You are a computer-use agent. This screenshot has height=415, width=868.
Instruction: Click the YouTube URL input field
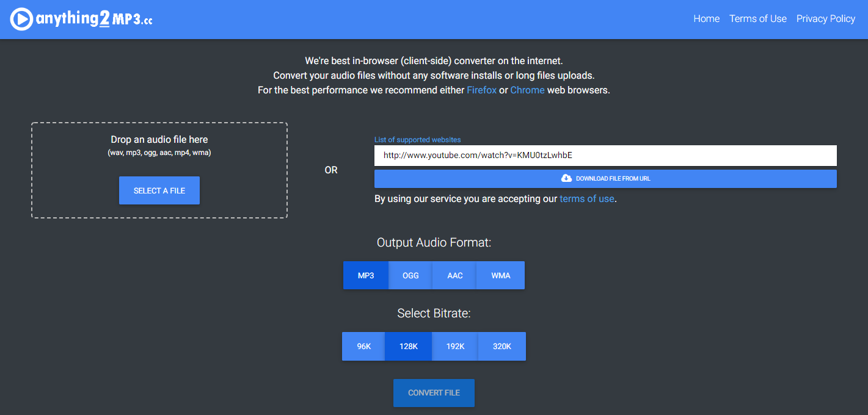[605, 156]
